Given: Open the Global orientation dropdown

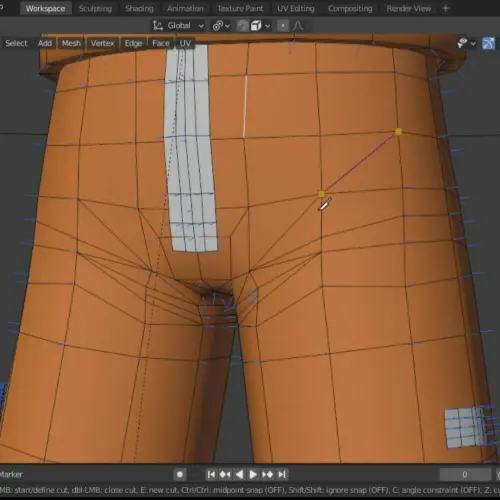Looking at the screenshot, I should pos(185,26).
